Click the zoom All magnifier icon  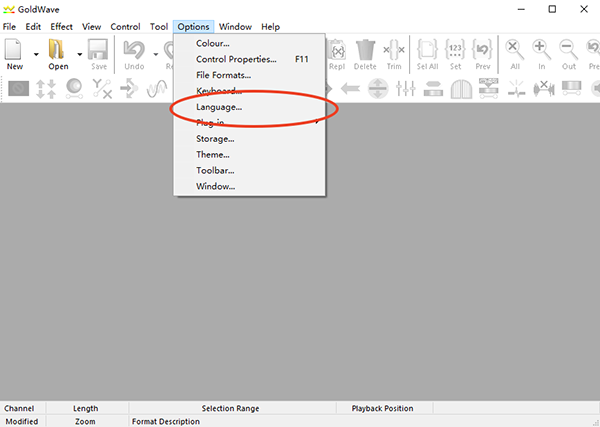pos(514,50)
